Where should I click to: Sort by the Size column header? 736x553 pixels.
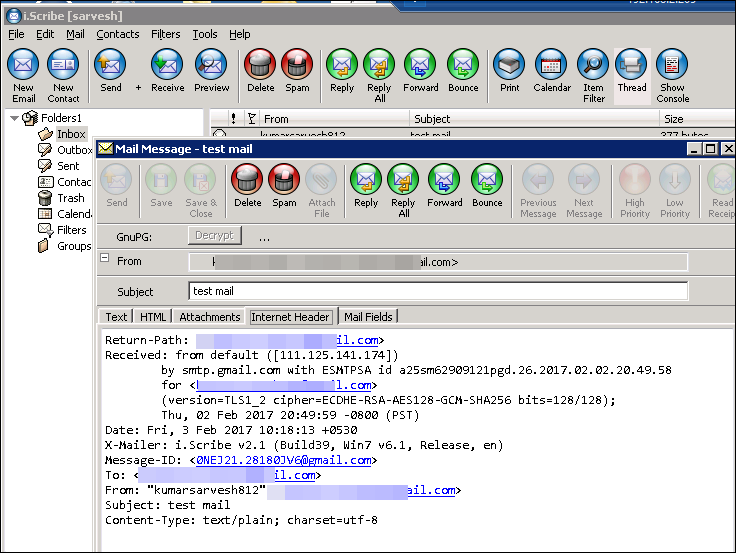pyautogui.click(x=697, y=119)
